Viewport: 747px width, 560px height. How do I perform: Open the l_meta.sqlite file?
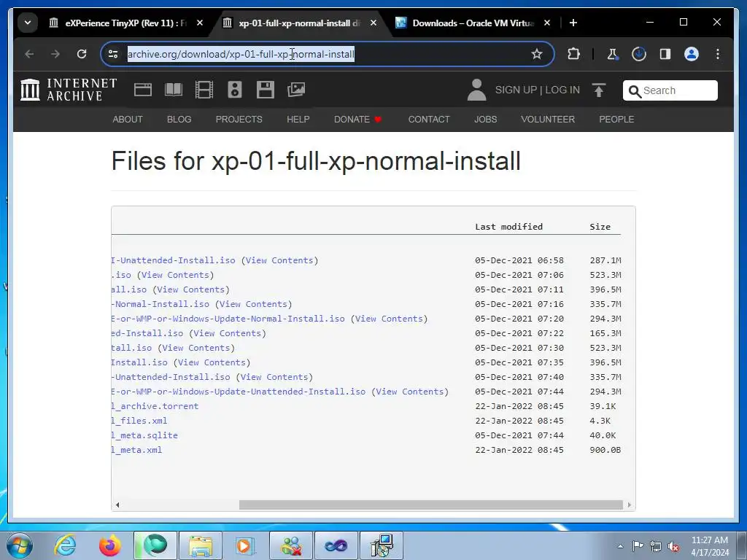[x=145, y=435]
